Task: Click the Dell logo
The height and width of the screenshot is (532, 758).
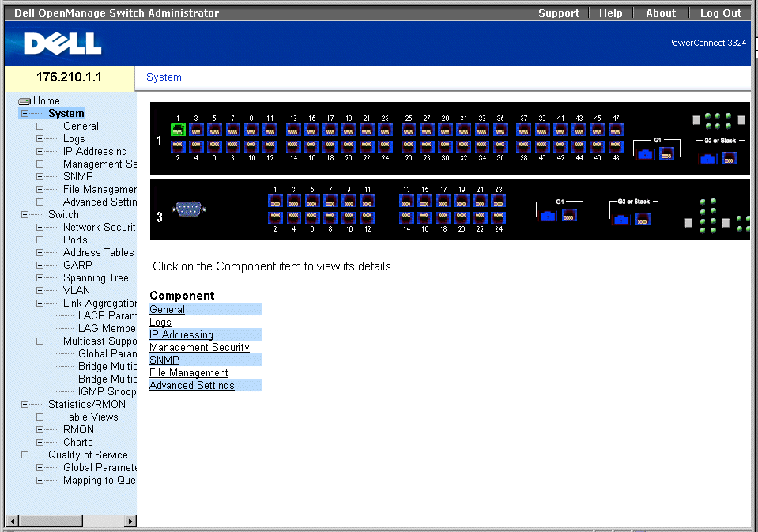Action: pyautogui.click(x=63, y=43)
